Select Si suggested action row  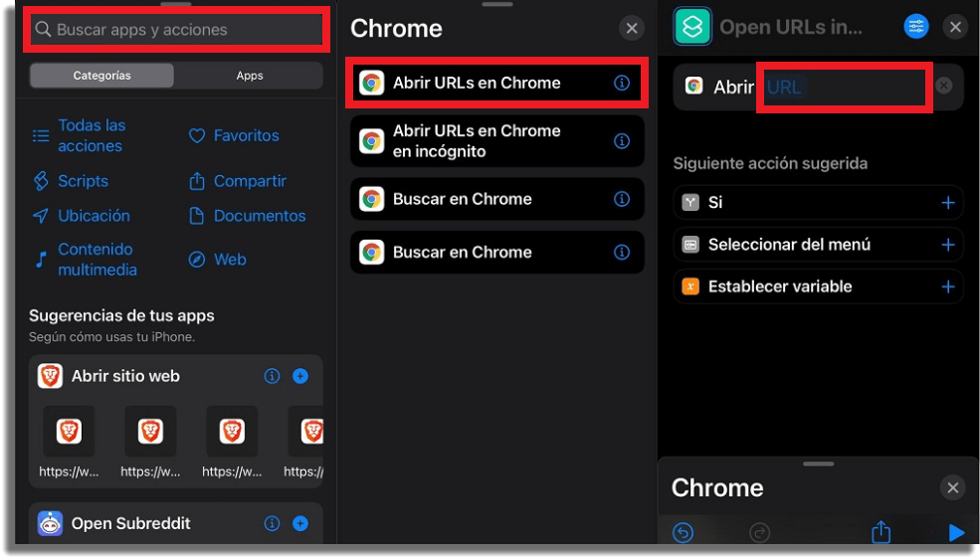coord(818,203)
